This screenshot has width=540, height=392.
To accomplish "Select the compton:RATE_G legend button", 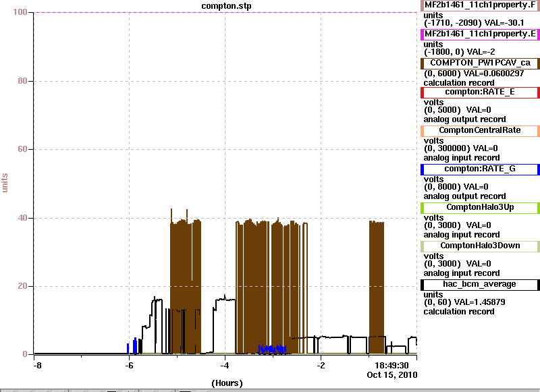I will click(480, 169).
